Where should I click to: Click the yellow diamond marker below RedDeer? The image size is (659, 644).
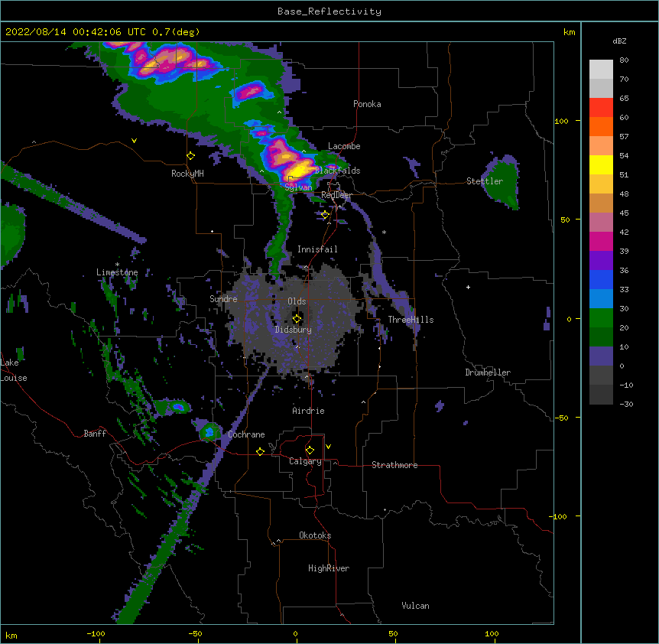pyautogui.click(x=325, y=215)
